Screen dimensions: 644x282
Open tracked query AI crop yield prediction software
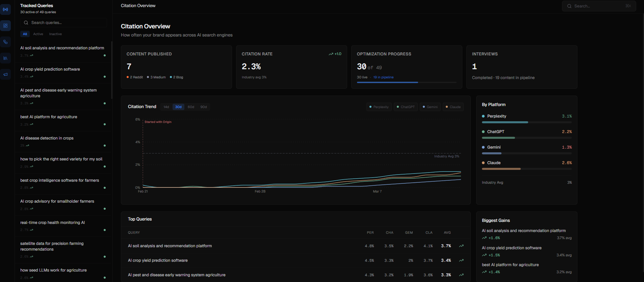(63, 73)
